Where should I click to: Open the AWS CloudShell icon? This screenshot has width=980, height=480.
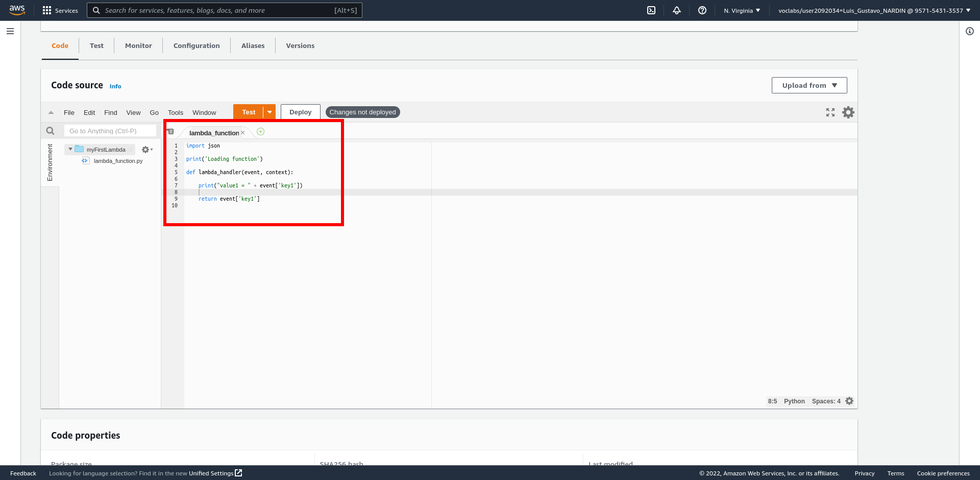(x=651, y=10)
